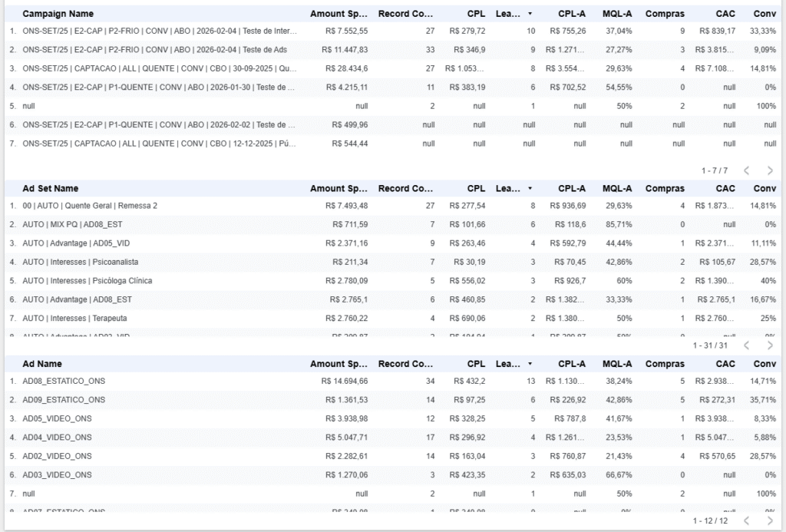Image resolution: width=786 pixels, height=532 pixels.
Task: Sort Ad Set table by Amount Spent header
Action: coord(339,189)
